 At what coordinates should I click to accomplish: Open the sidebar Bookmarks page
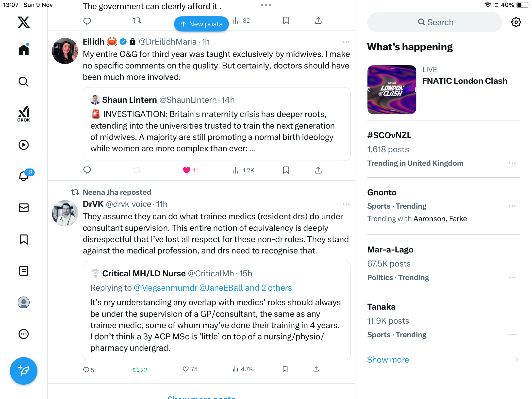24,239
